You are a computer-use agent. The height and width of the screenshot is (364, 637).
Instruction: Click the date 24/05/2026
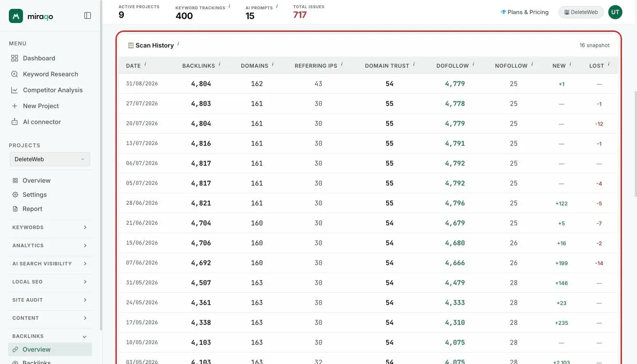[142, 303]
